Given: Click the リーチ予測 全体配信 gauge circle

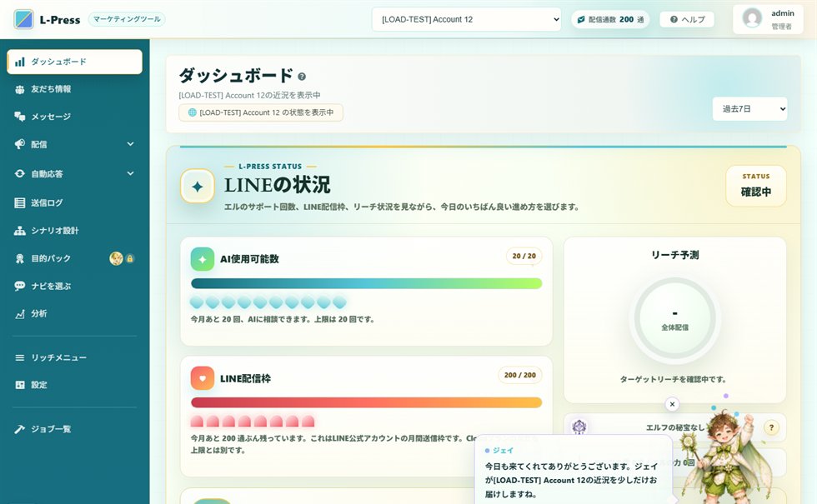Looking at the screenshot, I should pyautogui.click(x=674, y=318).
